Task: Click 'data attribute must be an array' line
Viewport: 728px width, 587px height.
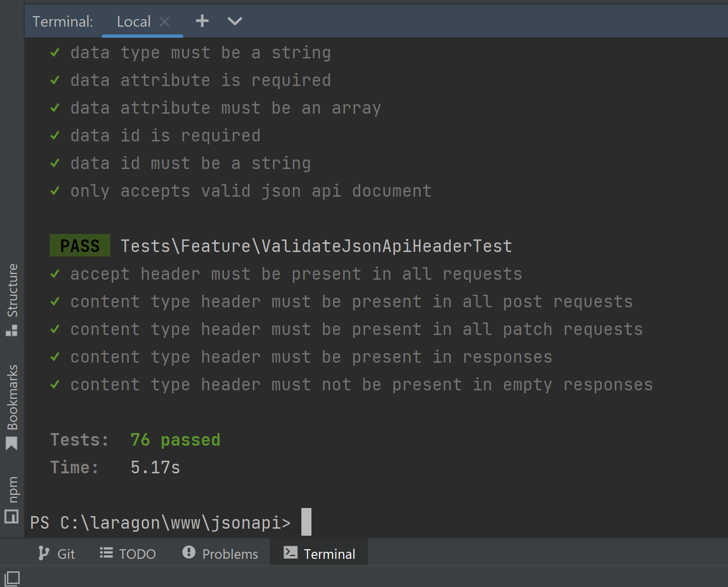Action: pos(225,108)
